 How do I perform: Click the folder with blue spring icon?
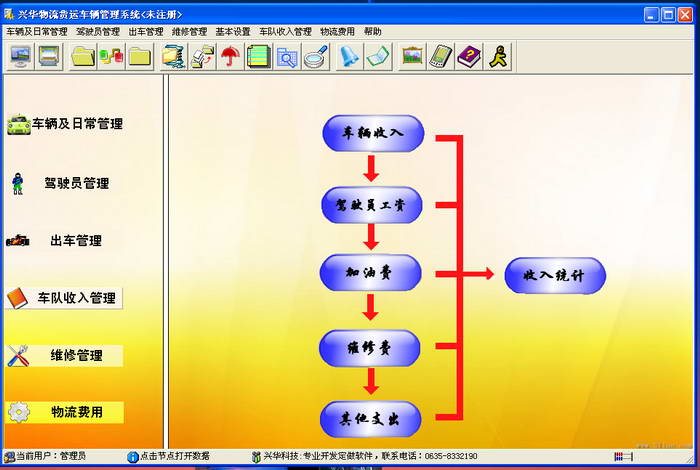pos(174,57)
